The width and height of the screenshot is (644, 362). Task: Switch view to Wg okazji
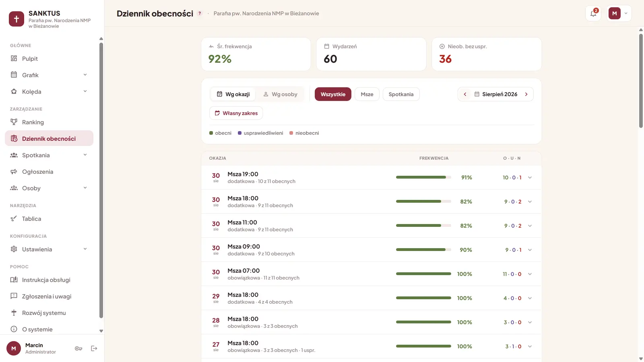pyautogui.click(x=233, y=94)
